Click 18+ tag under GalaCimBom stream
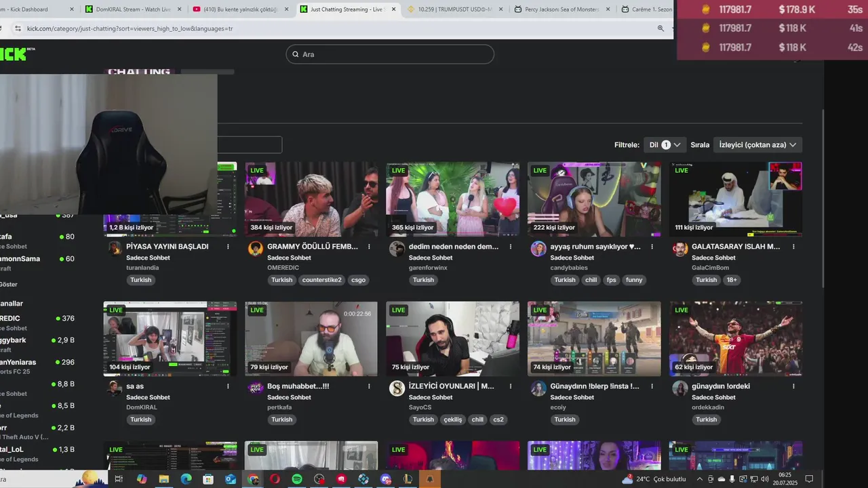Viewport: 868px width, 488px height. coord(732,280)
